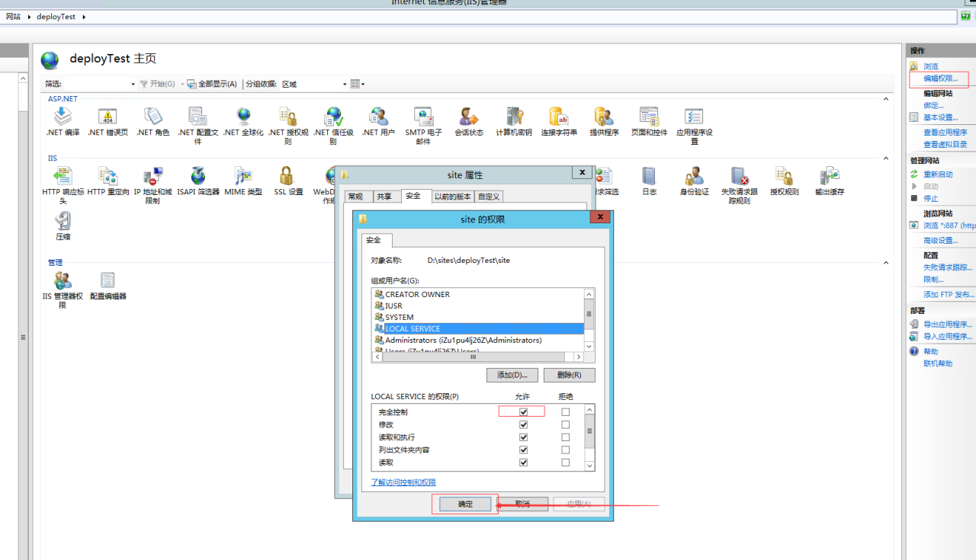The image size is (976, 560).
Task: Collapse the IIS section group
Action: pos(886,158)
